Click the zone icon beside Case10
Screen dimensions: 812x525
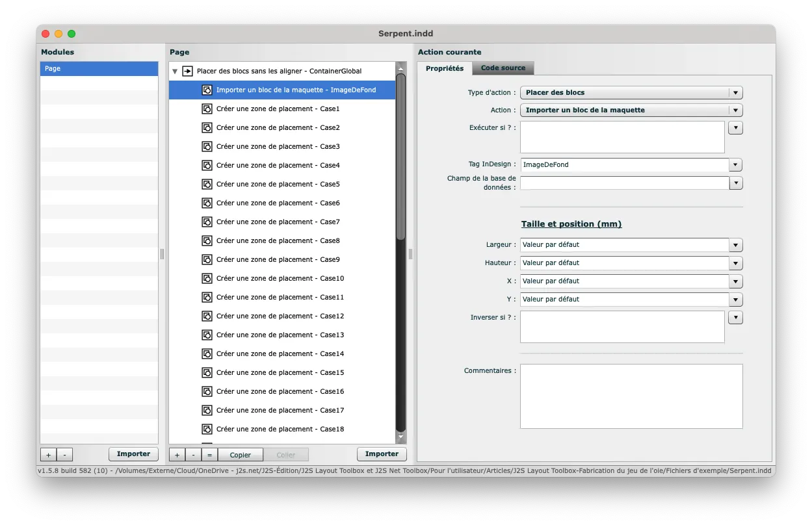click(x=207, y=278)
